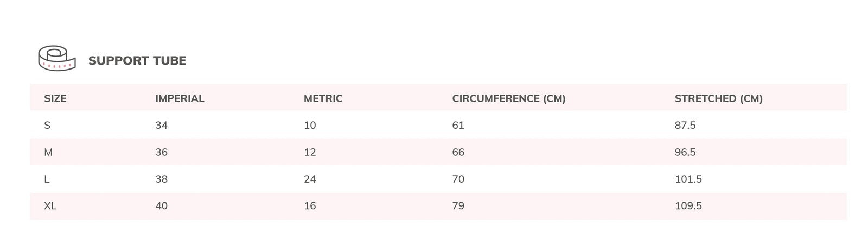Click the METRIC column header
Screen dimensions: 868x250
(x=323, y=98)
